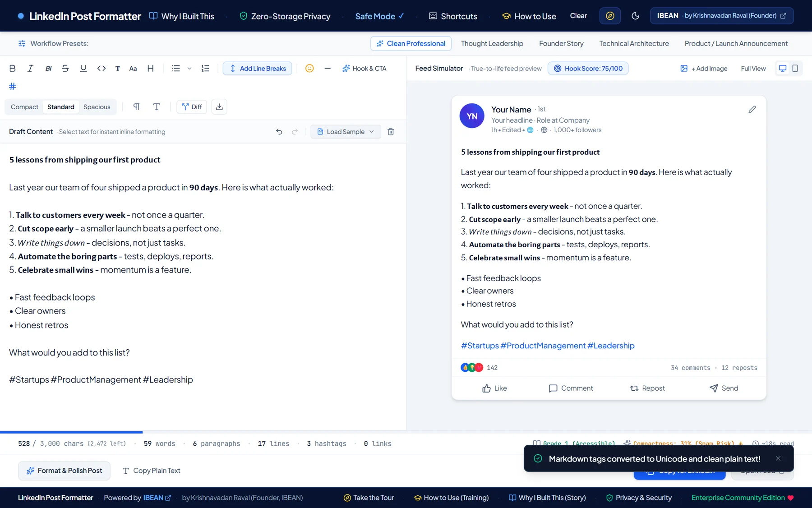Select Standard spacing option

(x=61, y=107)
